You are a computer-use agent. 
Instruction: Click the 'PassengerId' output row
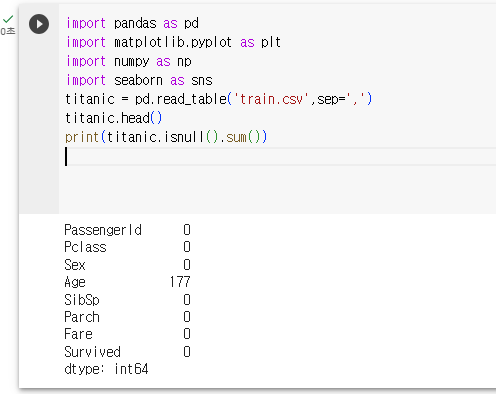127,230
